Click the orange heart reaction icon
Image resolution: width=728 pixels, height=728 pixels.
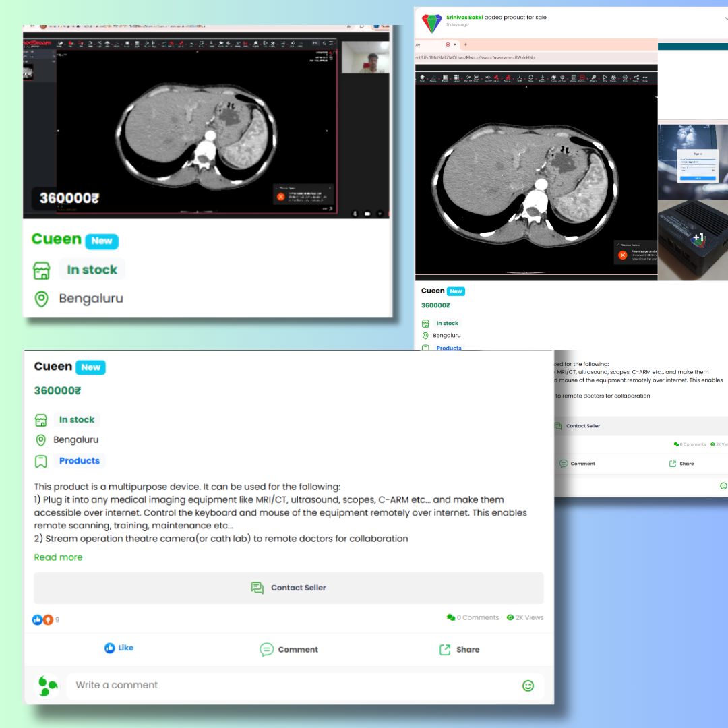(x=48, y=620)
